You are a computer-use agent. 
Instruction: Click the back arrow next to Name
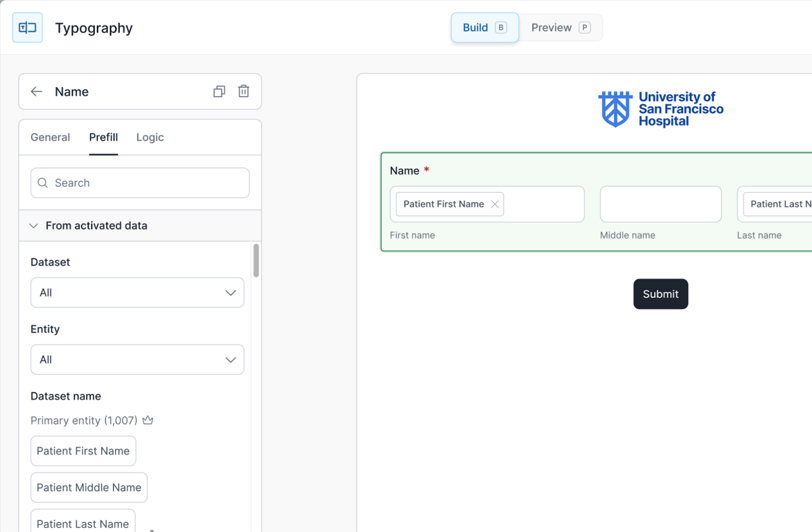(36, 91)
